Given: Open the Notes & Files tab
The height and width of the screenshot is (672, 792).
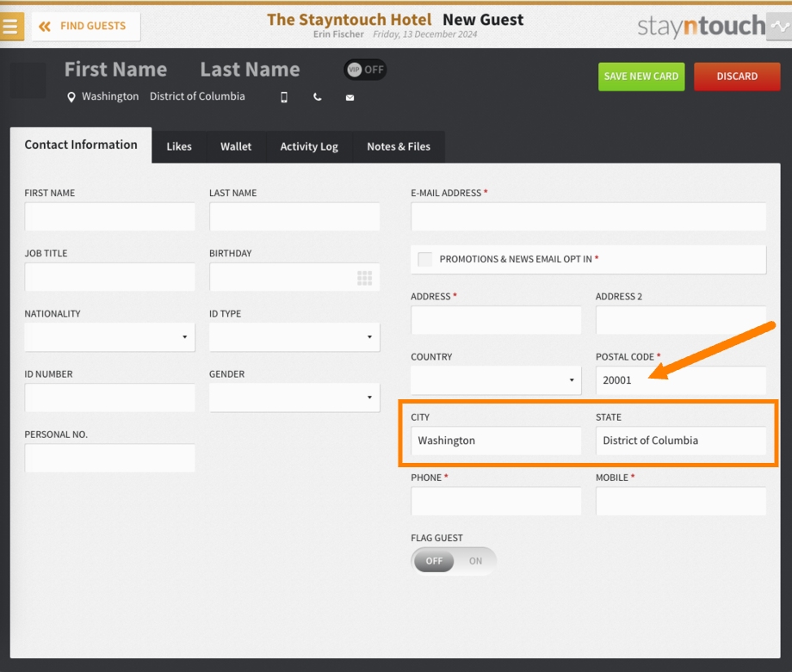Looking at the screenshot, I should click(x=399, y=147).
